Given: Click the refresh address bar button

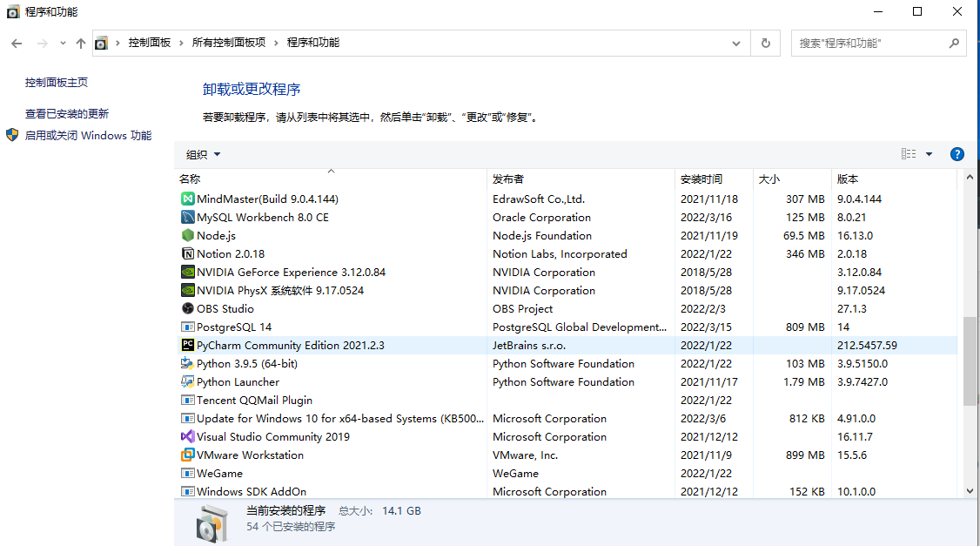Looking at the screenshot, I should click(x=766, y=44).
